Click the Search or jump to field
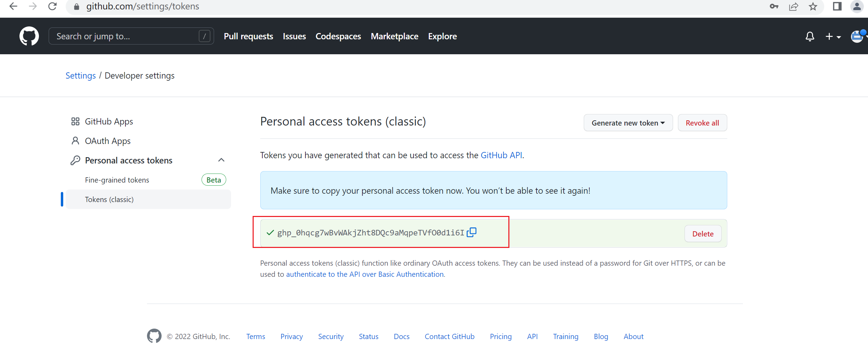The image size is (868, 362). tap(131, 36)
